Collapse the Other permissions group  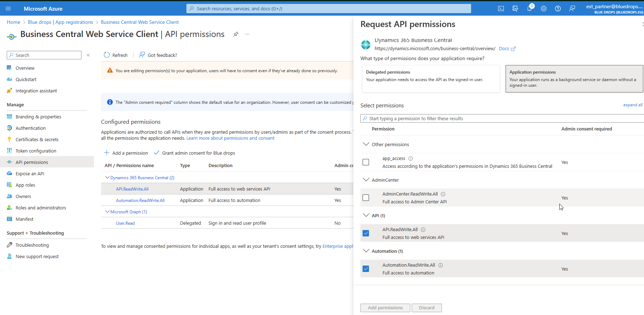[x=366, y=144]
